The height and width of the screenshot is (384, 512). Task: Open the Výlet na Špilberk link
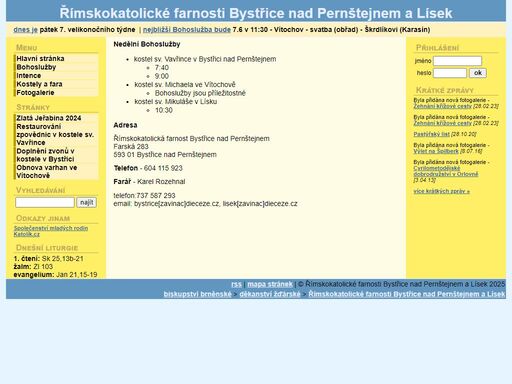(436, 151)
